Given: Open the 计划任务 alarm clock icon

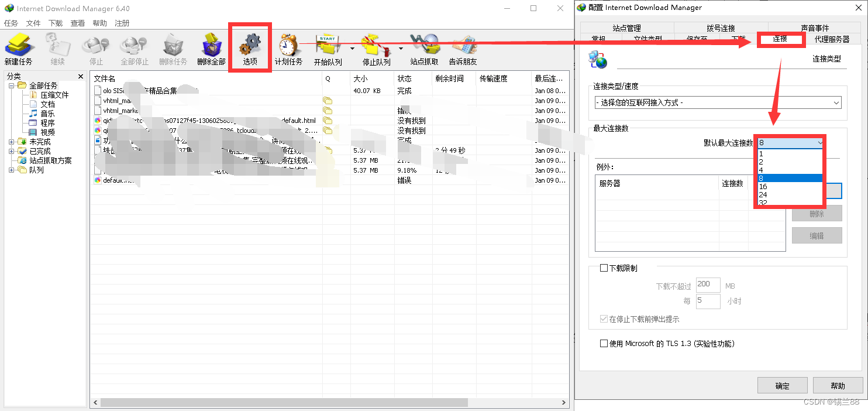Looking at the screenshot, I should coord(288,49).
